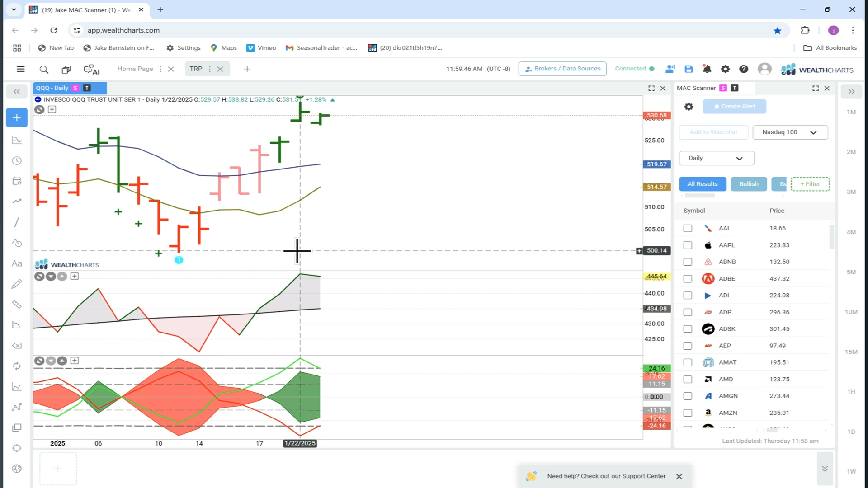Open the help question mark icon

[744, 69]
